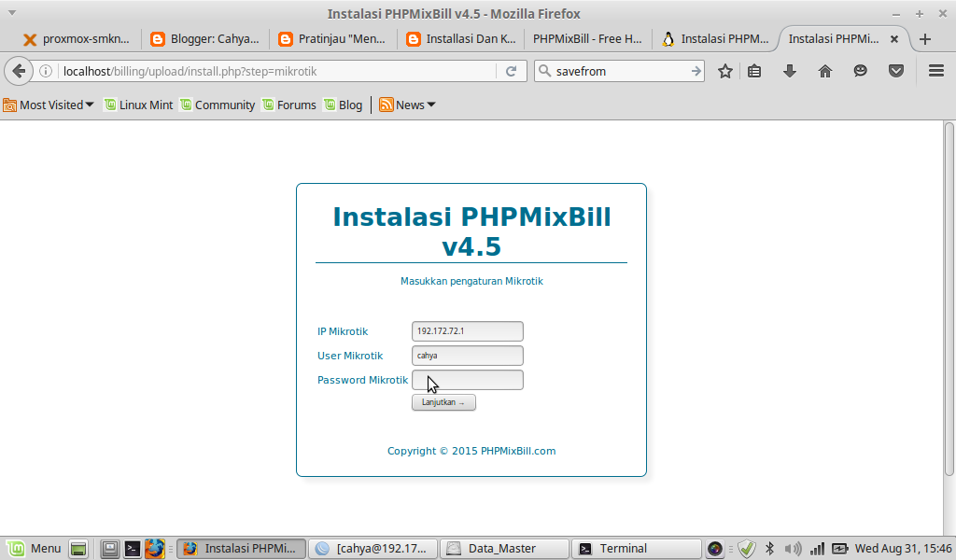Switch to the [cahya@192.17... taskbar window

[373, 549]
